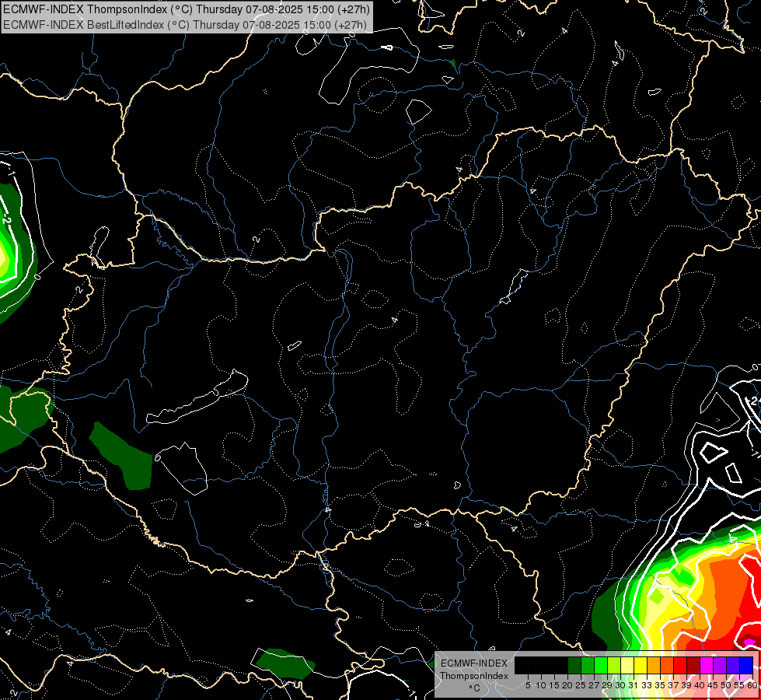Image resolution: width=761 pixels, height=700 pixels.
Task: Click the yellow 31-33 legend swatch
Action: pyautogui.click(x=641, y=666)
